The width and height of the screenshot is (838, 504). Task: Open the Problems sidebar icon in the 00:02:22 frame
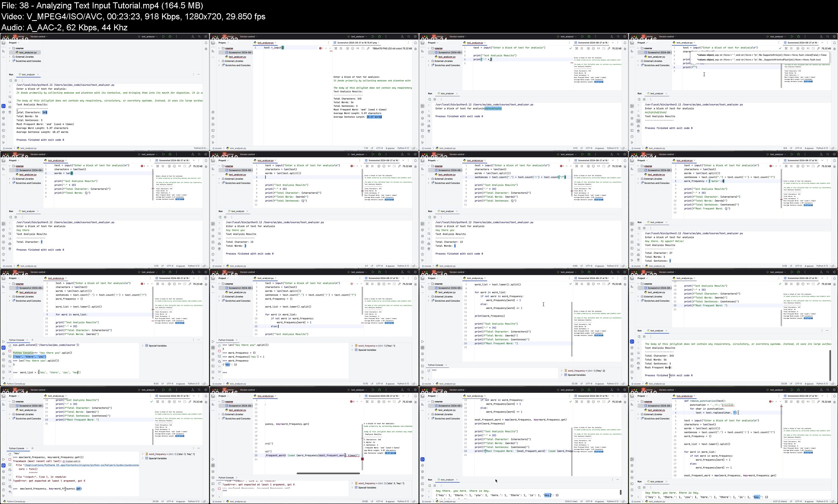tap(213, 137)
